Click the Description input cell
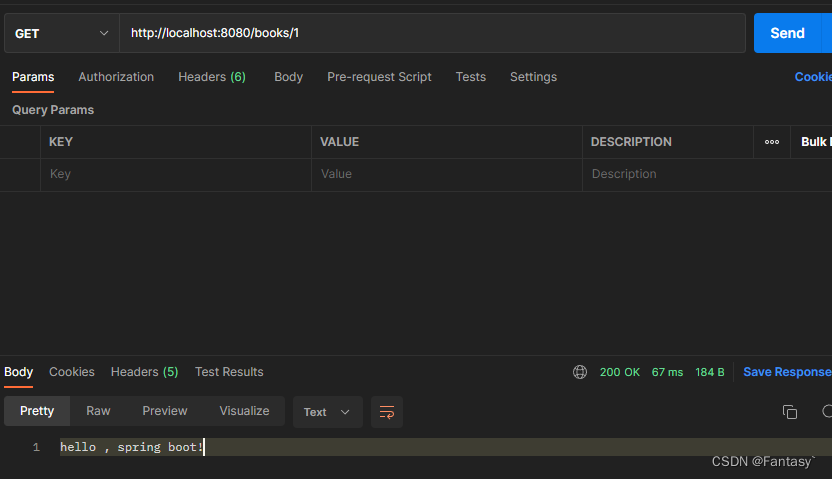Image resolution: width=832 pixels, height=479 pixels. tap(707, 175)
